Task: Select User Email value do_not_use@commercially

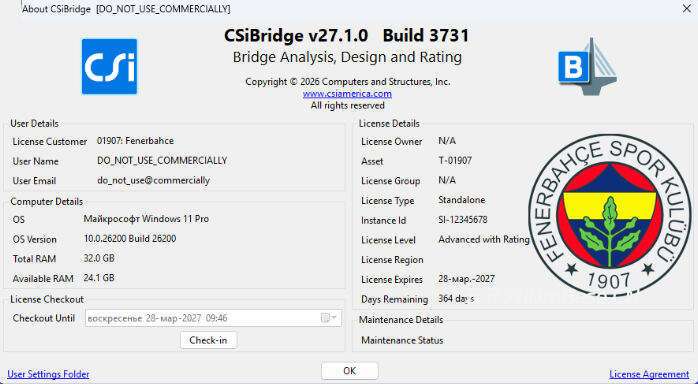Action: click(x=154, y=180)
